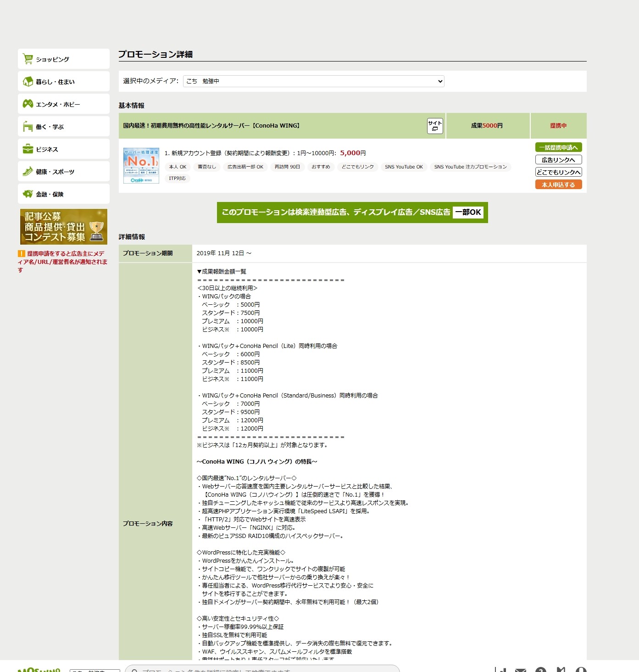Click the promotion title 国内最速！初期費用無料の高性能レンタルサーバー
The width and height of the screenshot is (639, 672).
pyautogui.click(x=211, y=126)
